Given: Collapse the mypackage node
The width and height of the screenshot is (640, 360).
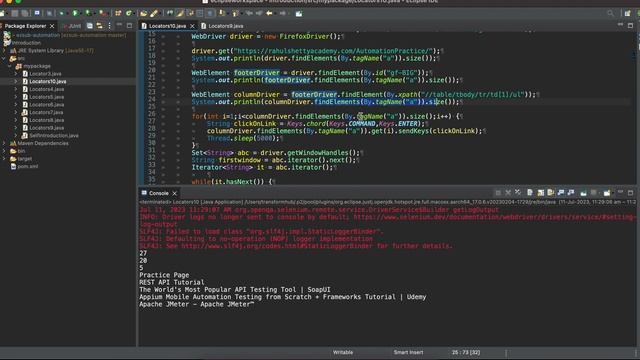Looking at the screenshot, I should click(10, 66).
